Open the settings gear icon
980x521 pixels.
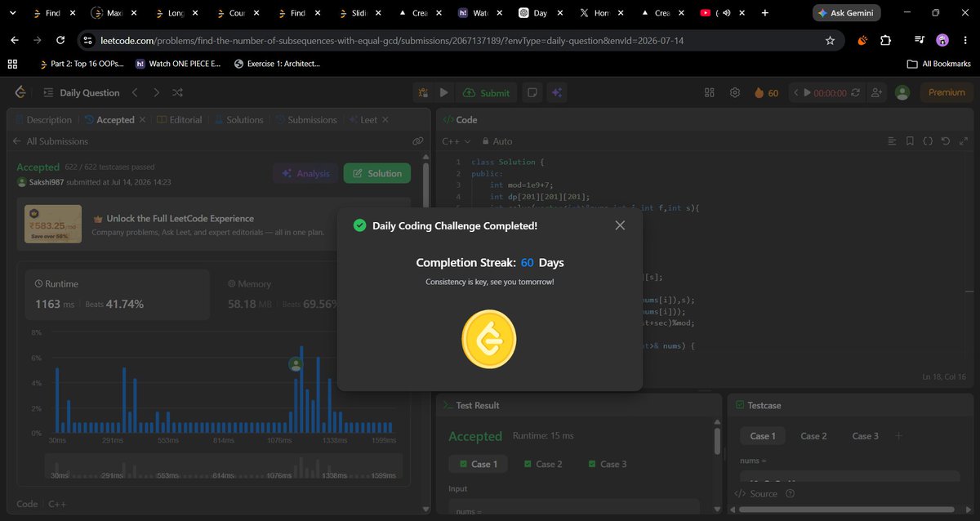click(734, 93)
